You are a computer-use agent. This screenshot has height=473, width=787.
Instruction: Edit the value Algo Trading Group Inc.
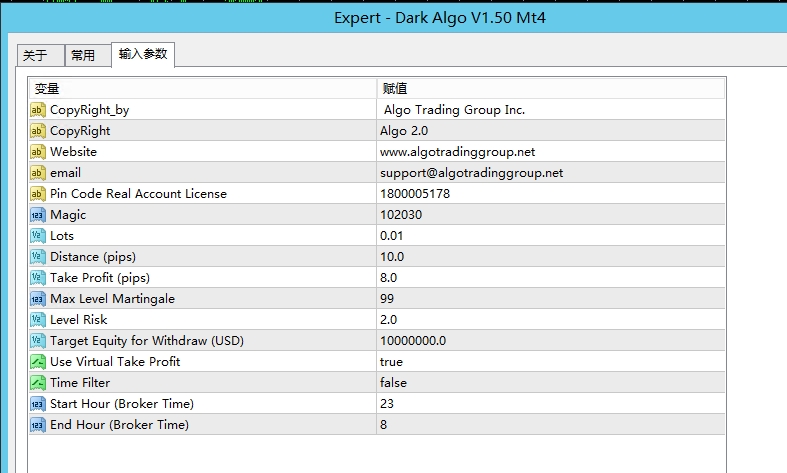(x=551, y=110)
